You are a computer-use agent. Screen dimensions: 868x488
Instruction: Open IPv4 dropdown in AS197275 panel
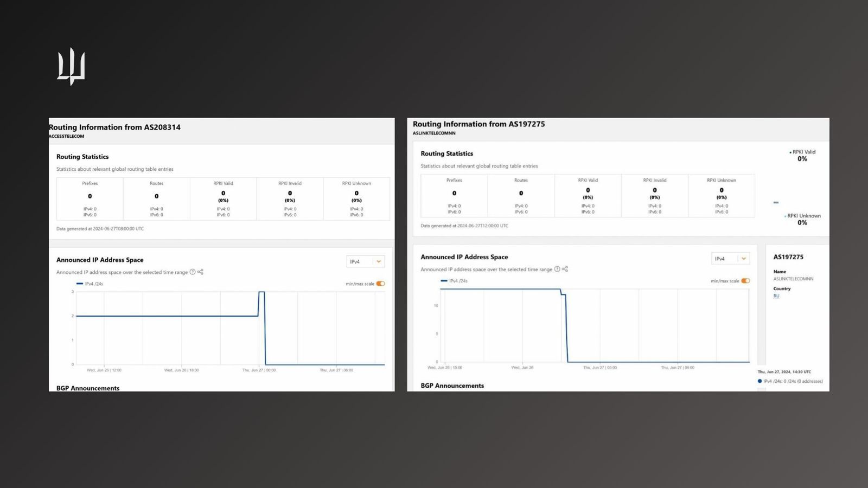pyautogui.click(x=730, y=259)
